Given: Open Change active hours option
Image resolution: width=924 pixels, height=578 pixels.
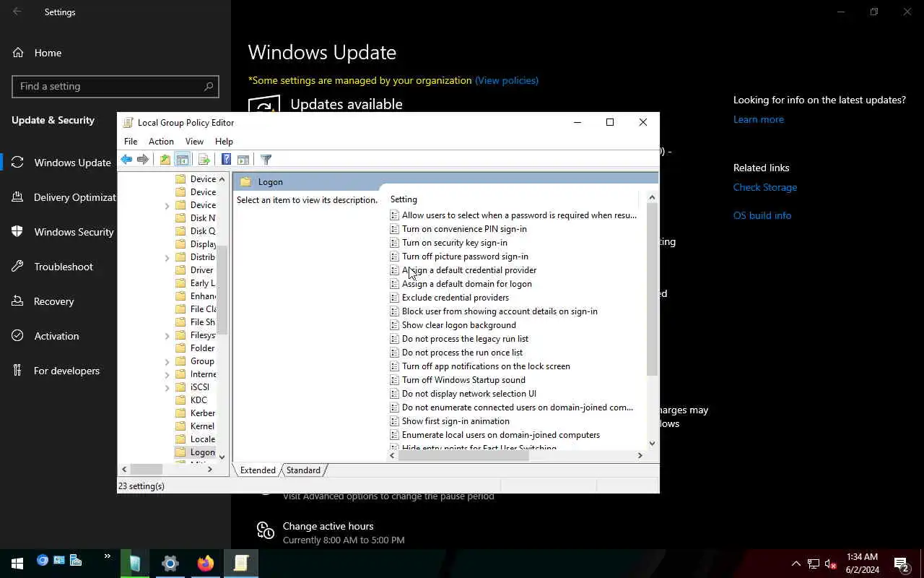Looking at the screenshot, I should 328,526.
